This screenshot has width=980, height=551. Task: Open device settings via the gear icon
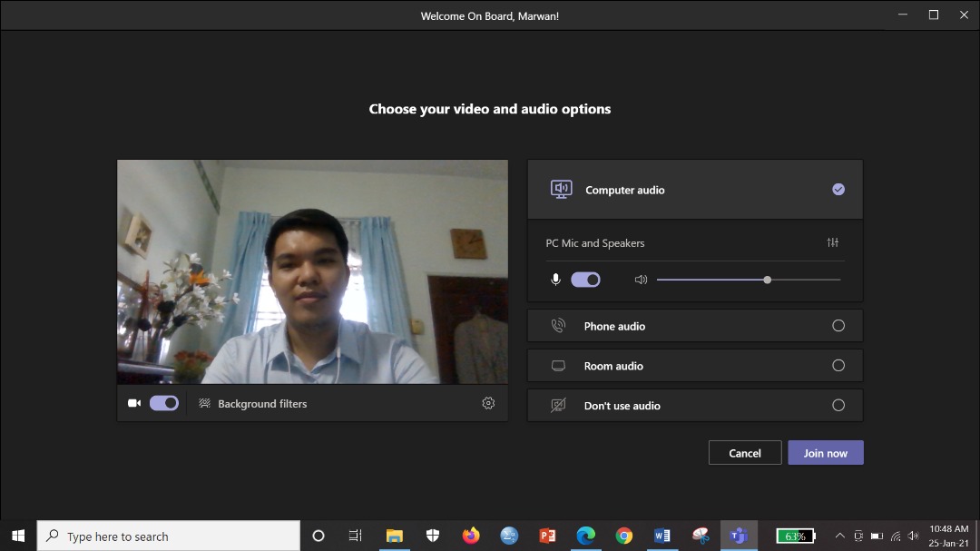[488, 403]
